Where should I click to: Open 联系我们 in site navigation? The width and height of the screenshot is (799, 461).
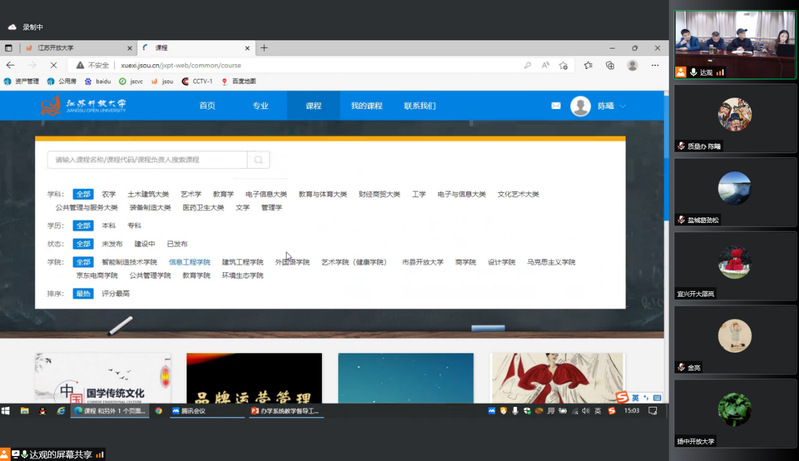click(x=419, y=106)
